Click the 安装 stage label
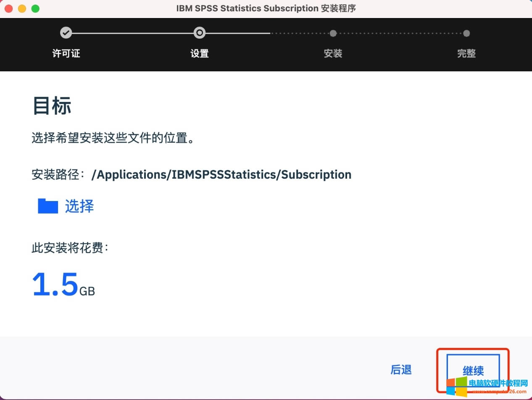The height and width of the screenshot is (400, 532). coord(333,53)
